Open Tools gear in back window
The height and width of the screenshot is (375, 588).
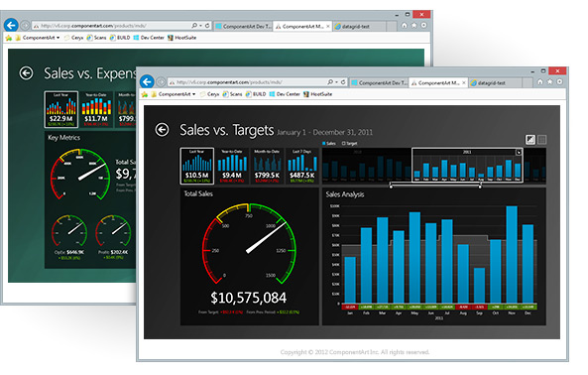[x=423, y=25]
